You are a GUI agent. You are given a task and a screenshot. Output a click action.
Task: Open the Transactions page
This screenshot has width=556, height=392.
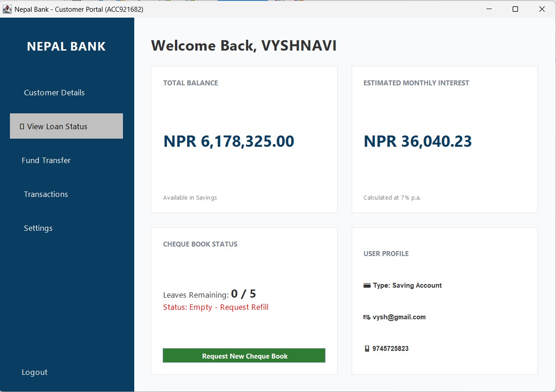click(x=46, y=194)
